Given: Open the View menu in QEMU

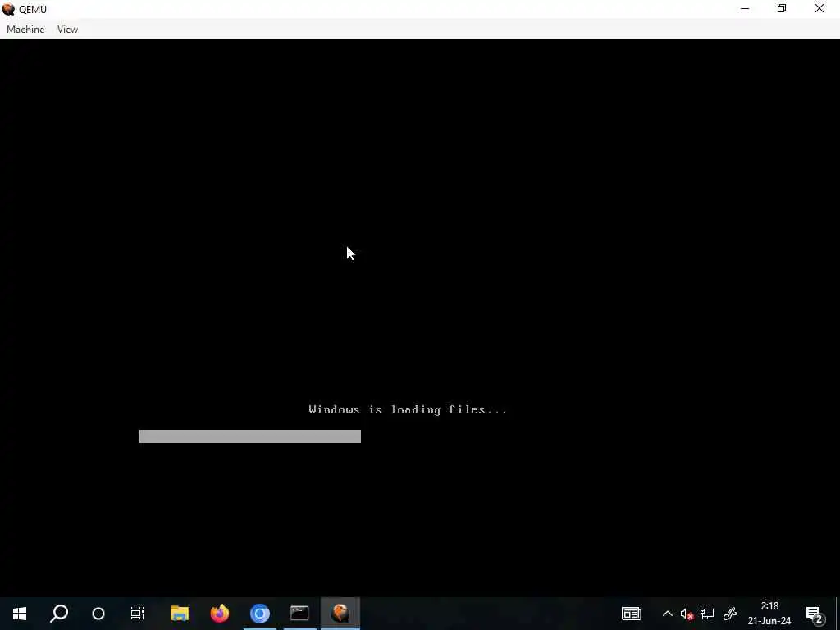Looking at the screenshot, I should [67, 30].
